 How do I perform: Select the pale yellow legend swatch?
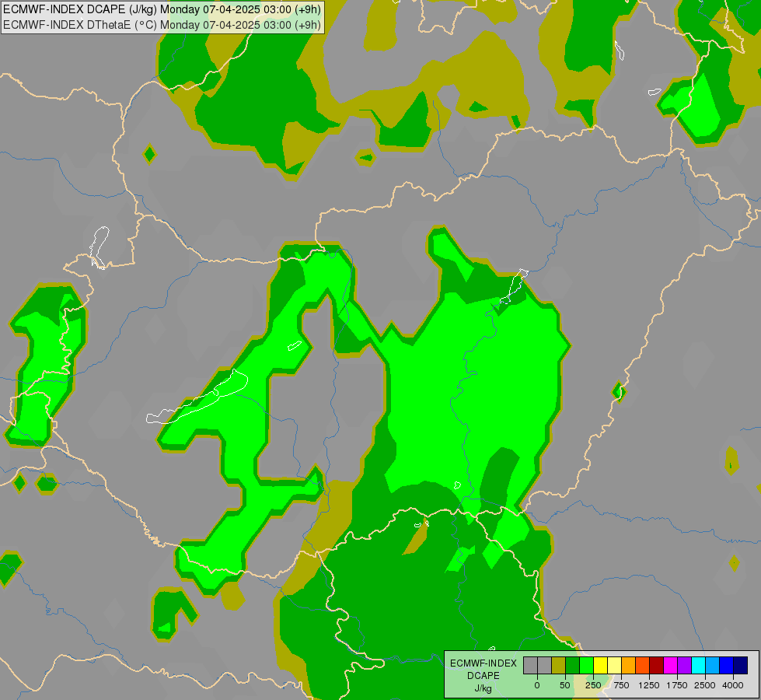[x=614, y=665]
